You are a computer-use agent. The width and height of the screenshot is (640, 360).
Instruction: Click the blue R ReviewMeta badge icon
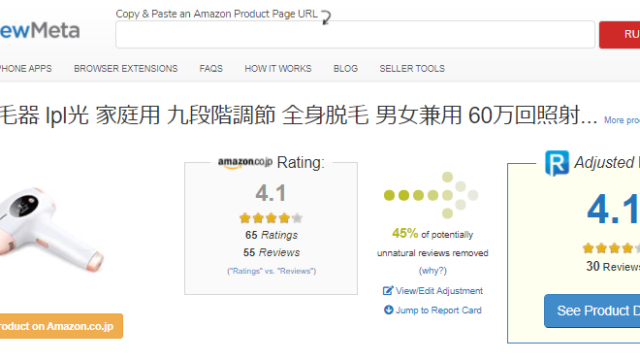(557, 163)
